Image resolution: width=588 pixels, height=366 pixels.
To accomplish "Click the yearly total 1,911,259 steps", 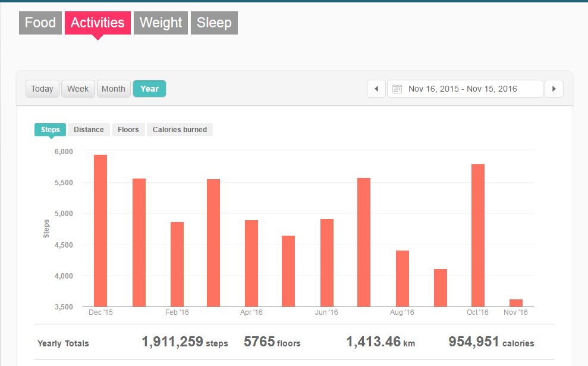I will [x=184, y=342].
